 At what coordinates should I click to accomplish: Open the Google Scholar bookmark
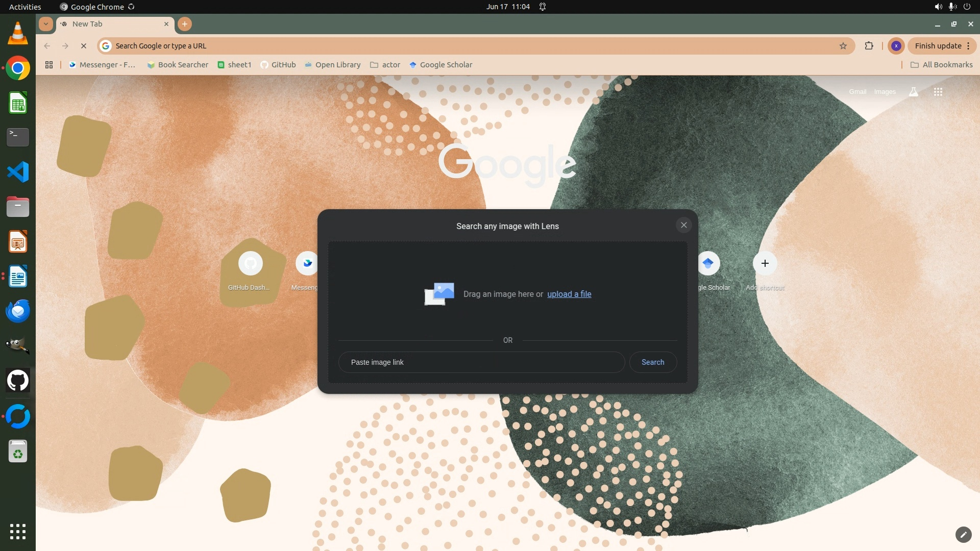440,65
